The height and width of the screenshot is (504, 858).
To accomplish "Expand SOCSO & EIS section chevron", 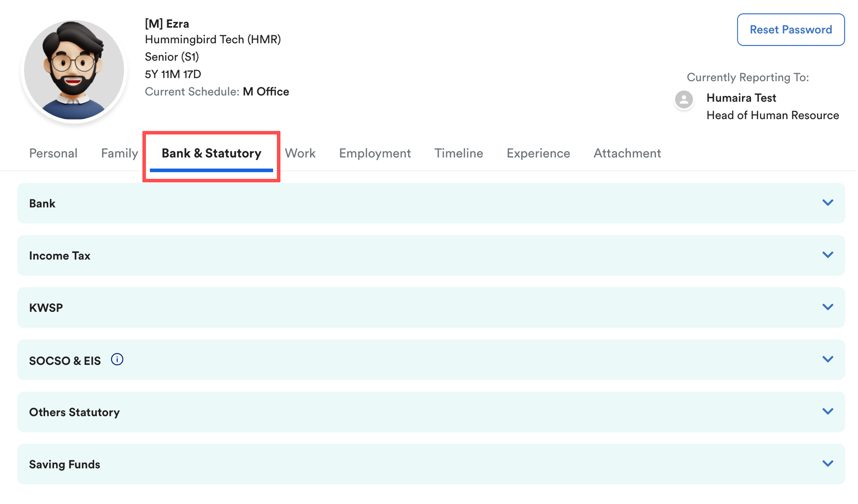I will tap(827, 359).
